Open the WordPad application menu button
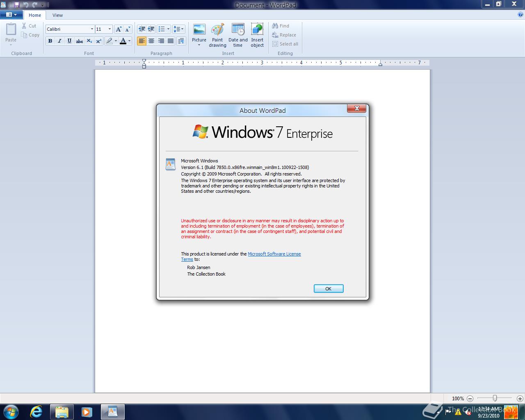 coord(11,15)
